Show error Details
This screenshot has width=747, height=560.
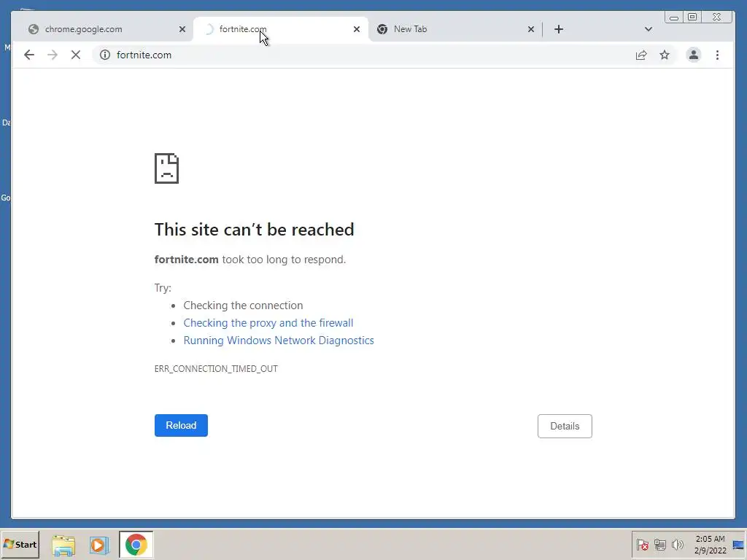565,426
